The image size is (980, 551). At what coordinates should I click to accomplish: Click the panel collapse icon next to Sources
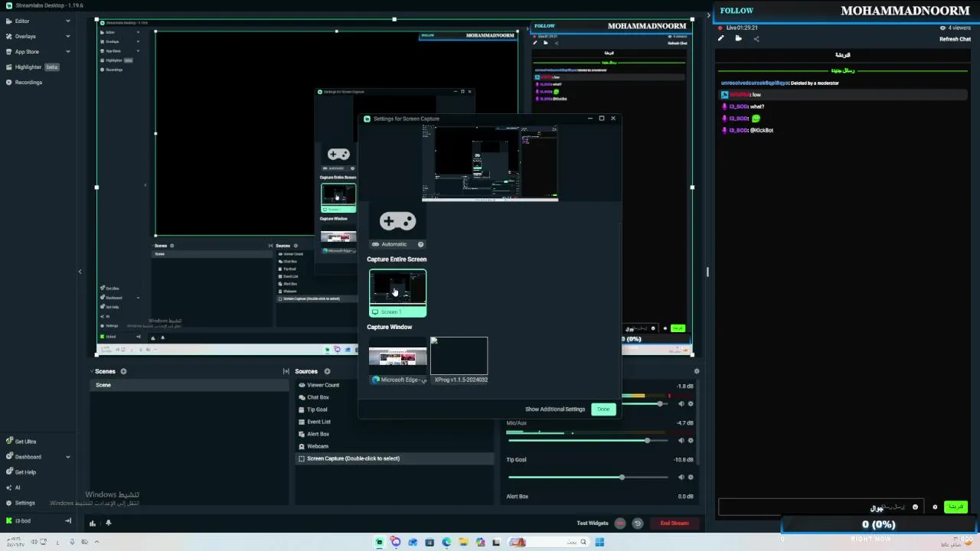point(286,371)
